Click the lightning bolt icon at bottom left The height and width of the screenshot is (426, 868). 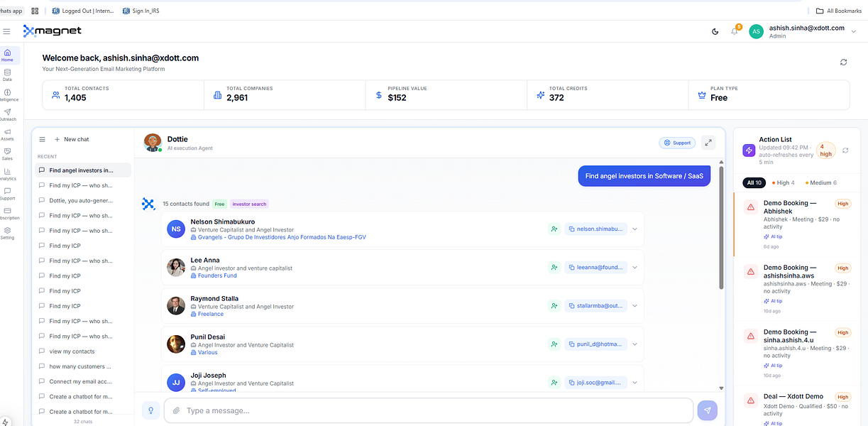click(x=6, y=421)
